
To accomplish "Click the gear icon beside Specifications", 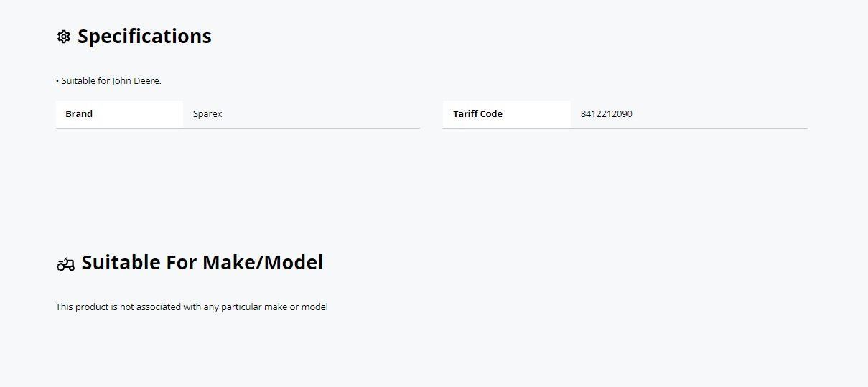I will [63, 37].
